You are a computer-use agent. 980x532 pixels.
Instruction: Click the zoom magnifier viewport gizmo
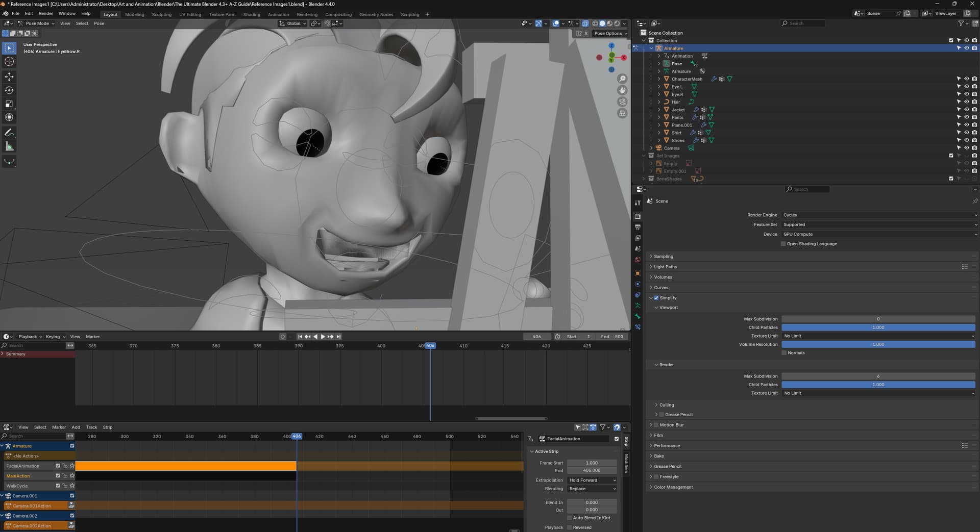622,79
